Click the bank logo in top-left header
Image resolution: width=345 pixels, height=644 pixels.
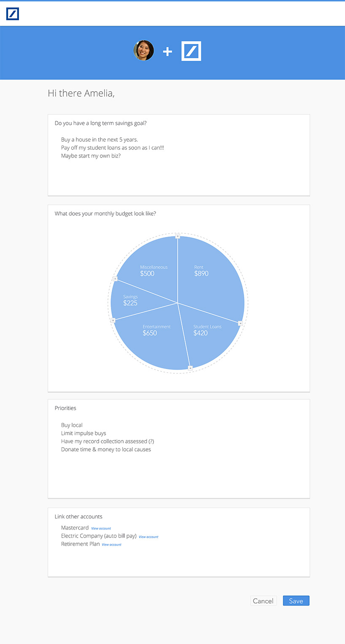click(x=13, y=14)
